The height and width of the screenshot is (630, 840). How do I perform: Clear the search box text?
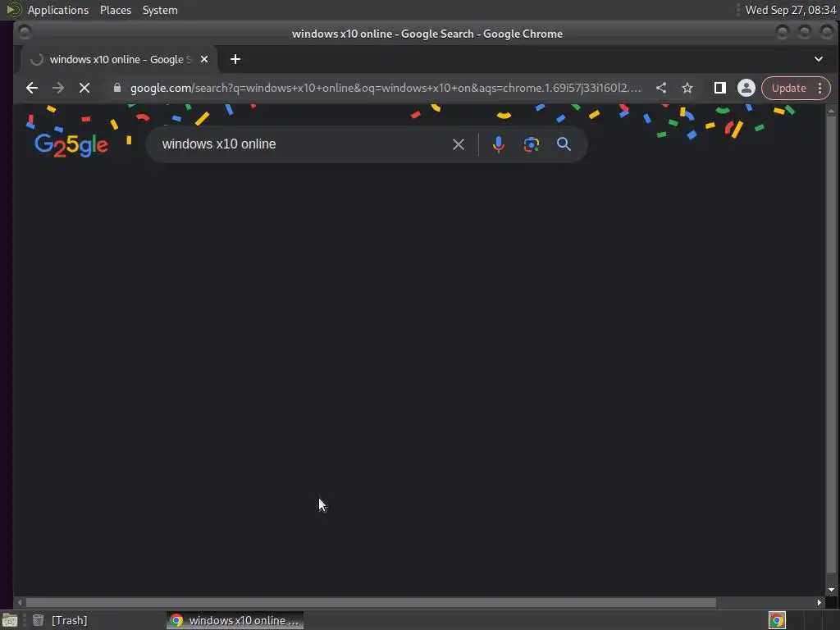[x=458, y=144]
